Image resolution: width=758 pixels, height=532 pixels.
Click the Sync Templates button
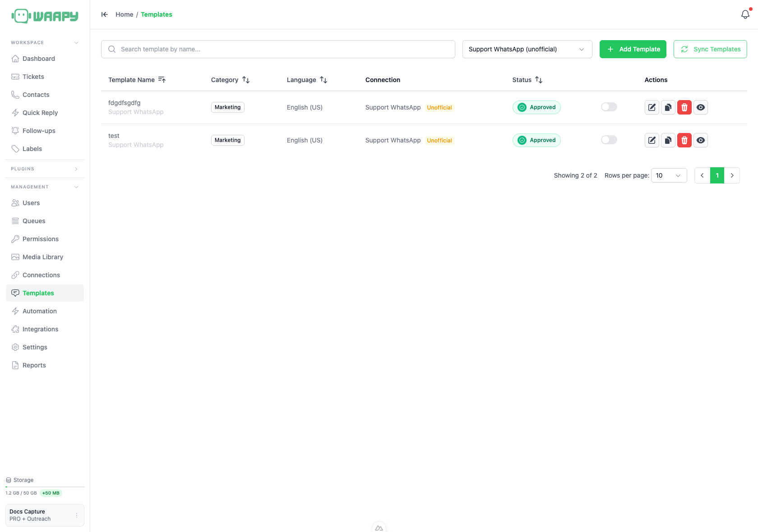pyautogui.click(x=710, y=49)
